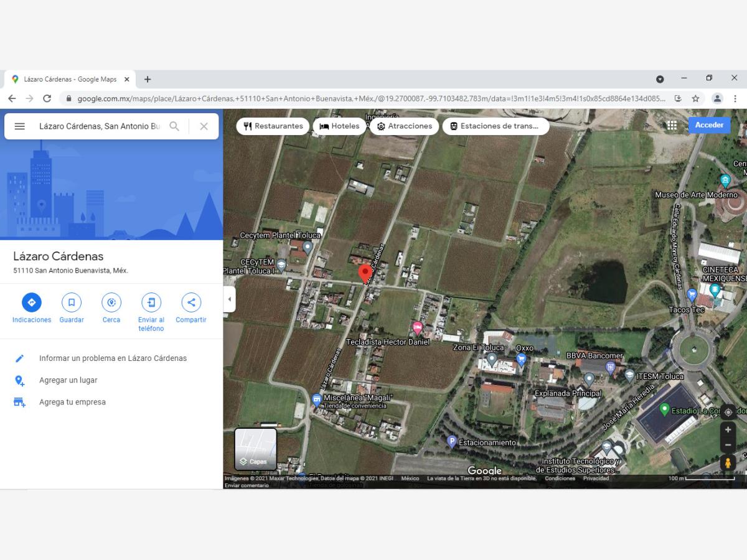The width and height of the screenshot is (747, 560).
Task: Click the Tecladista Hector Daniel hotel marker
Action: [x=418, y=327]
